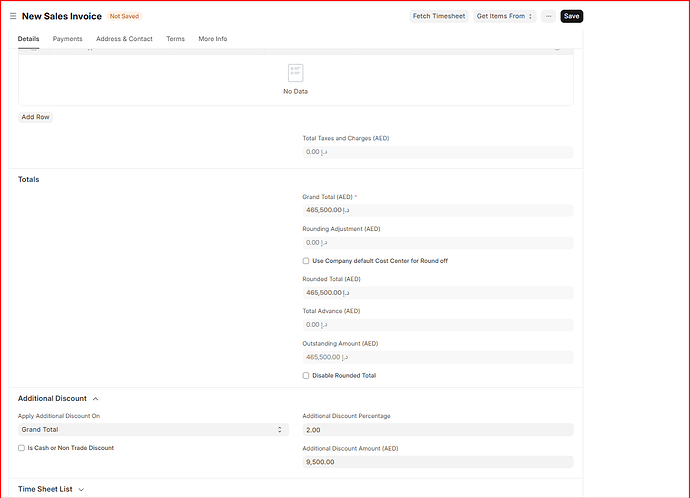
Task: Open the hamburger sidebar menu icon
Action: click(13, 16)
